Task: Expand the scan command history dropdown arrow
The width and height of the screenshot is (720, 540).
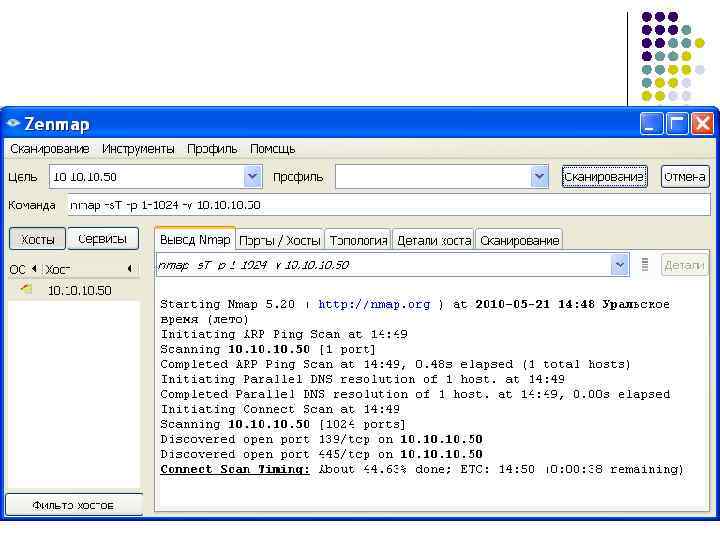Action: 620,264
